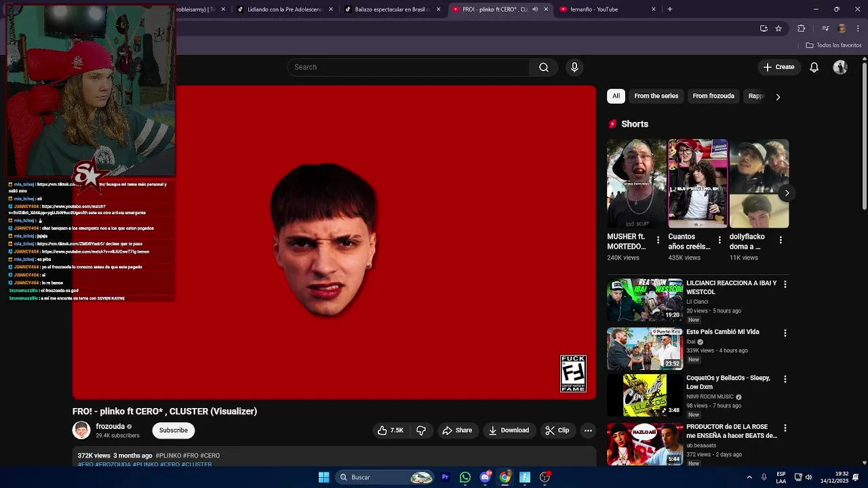Open YouTube account avatar menu
868x488 pixels.
pyautogui.click(x=840, y=67)
